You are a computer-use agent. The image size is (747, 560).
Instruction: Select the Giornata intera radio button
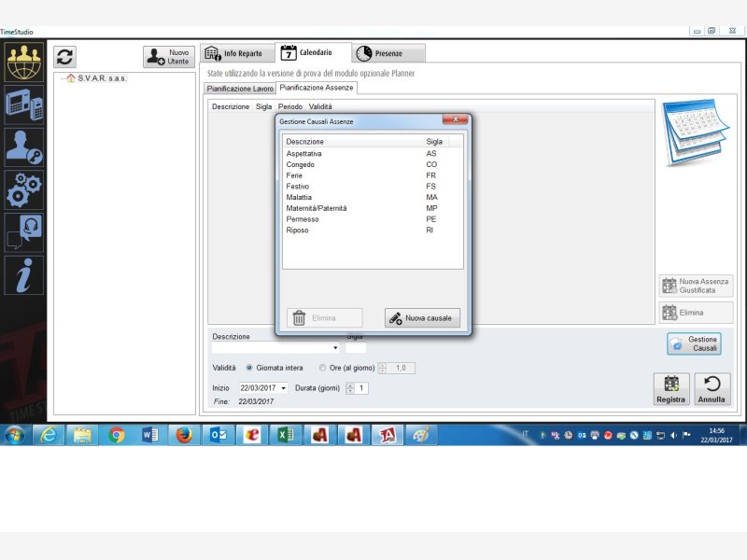pyautogui.click(x=249, y=368)
